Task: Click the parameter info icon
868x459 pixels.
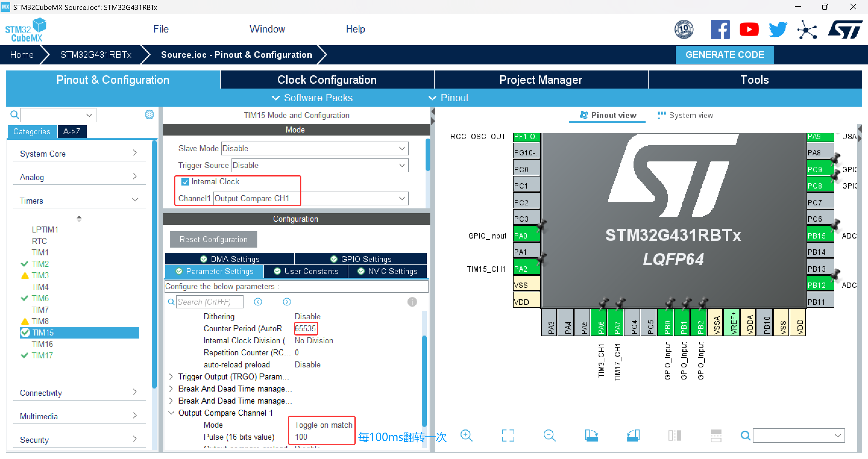Action: (x=412, y=302)
